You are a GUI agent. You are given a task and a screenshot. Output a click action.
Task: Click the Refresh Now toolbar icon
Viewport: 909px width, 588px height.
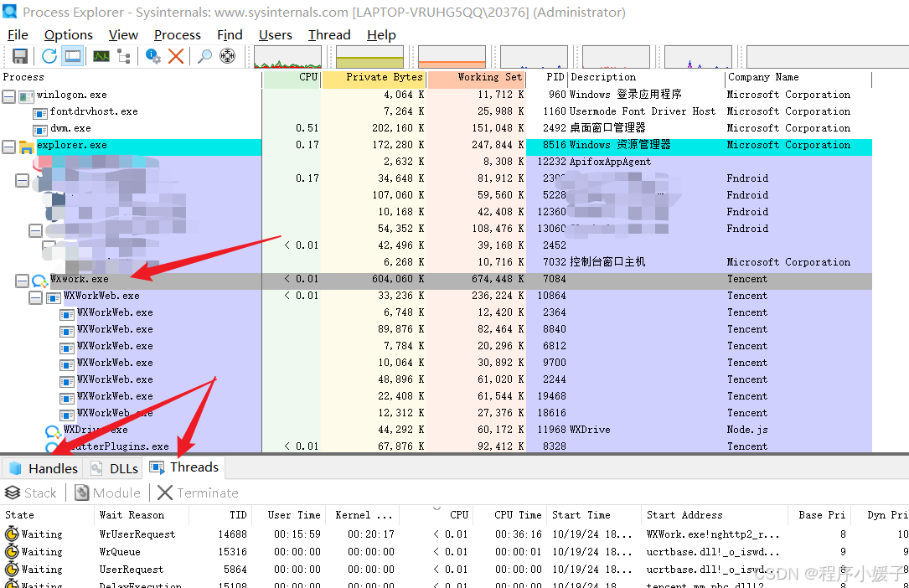(x=49, y=56)
